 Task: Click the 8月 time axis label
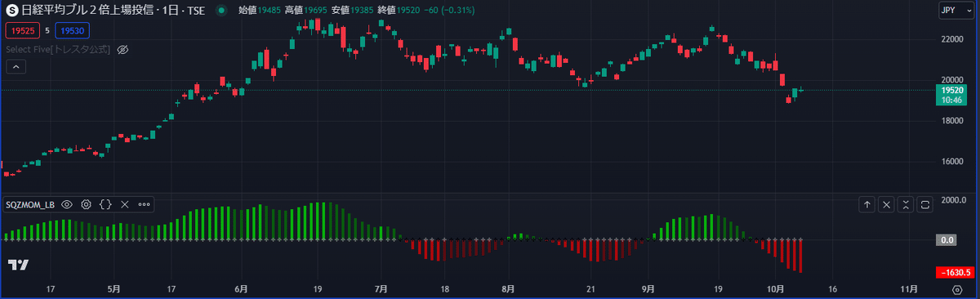508,289
